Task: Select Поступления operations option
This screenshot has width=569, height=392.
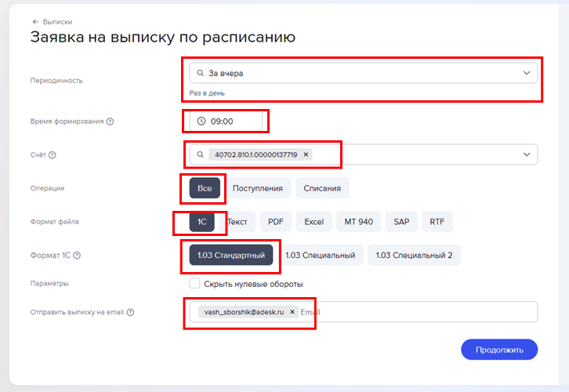Action: (x=258, y=188)
